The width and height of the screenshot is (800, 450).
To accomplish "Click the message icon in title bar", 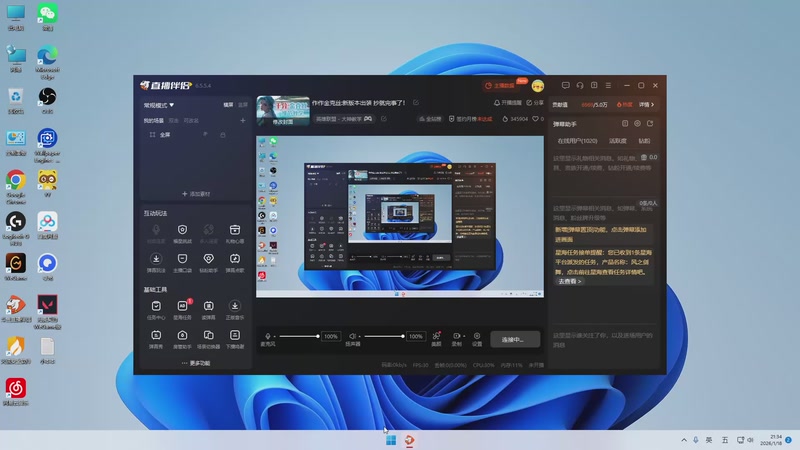I will click(x=565, y=85).
